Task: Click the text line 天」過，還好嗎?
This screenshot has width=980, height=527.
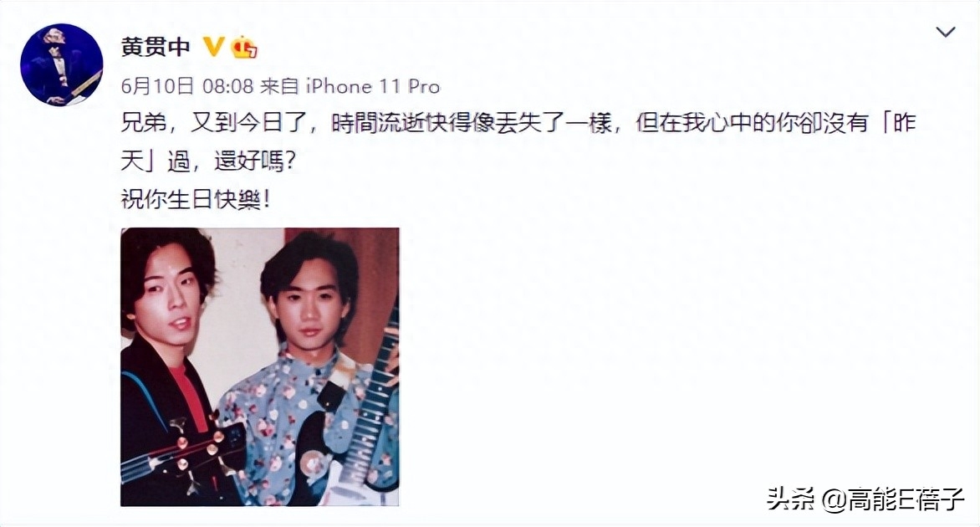Action: coord(208,161)
